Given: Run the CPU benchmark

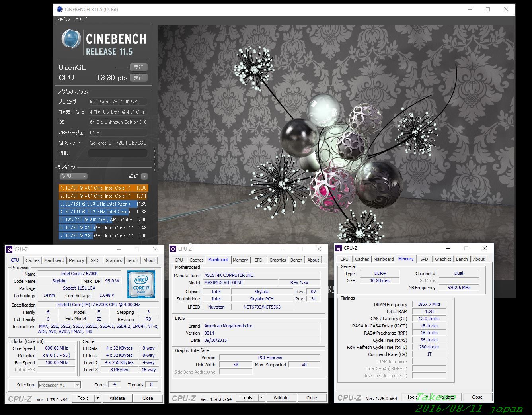Looking at the screenshot, I should (138, 78).
